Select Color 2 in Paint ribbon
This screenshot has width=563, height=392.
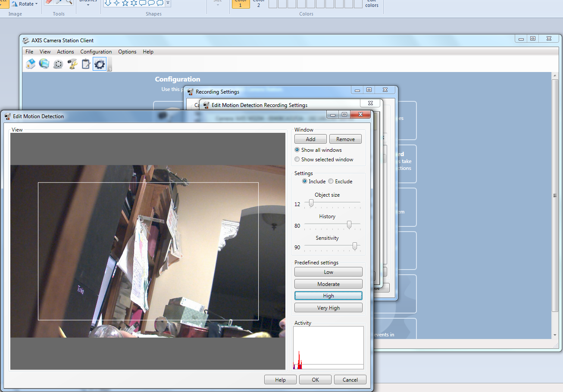[x=259, y=4]
